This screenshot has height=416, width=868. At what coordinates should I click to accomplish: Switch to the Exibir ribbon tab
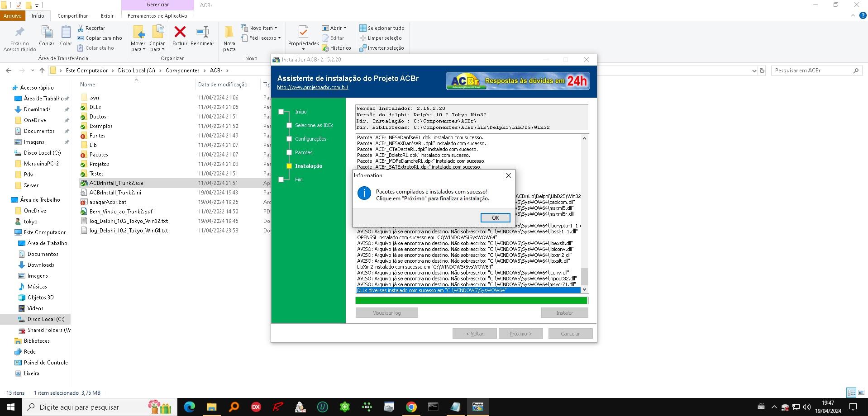[107, 15]
